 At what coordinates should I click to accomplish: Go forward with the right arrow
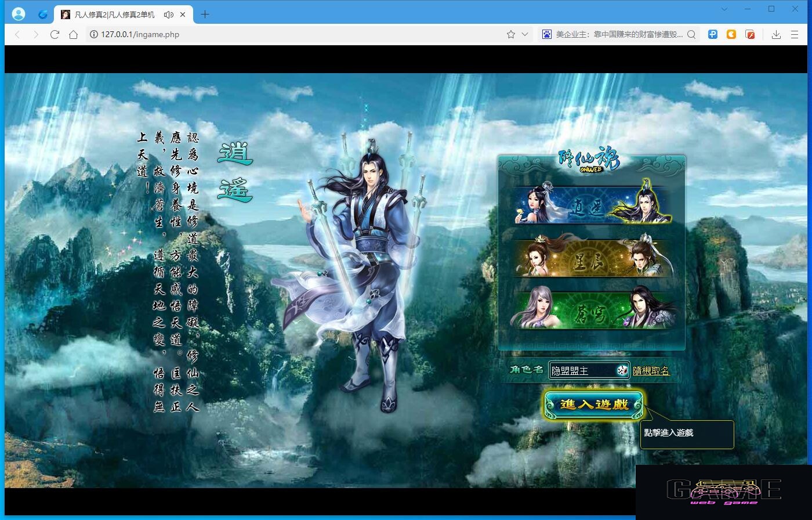pyautogui.click(x=36, y=34)
